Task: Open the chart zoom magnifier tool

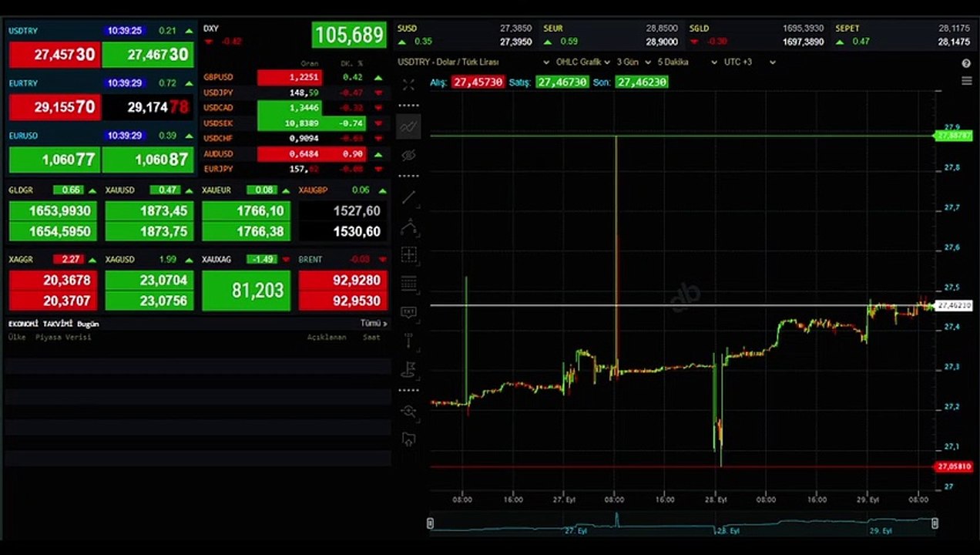Action: click(x=408, y=412)
